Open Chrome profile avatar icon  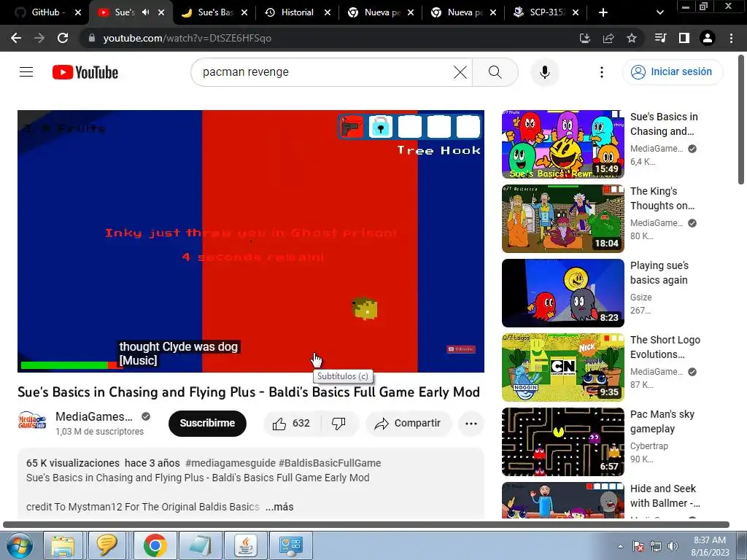click(x=708, y=38)
